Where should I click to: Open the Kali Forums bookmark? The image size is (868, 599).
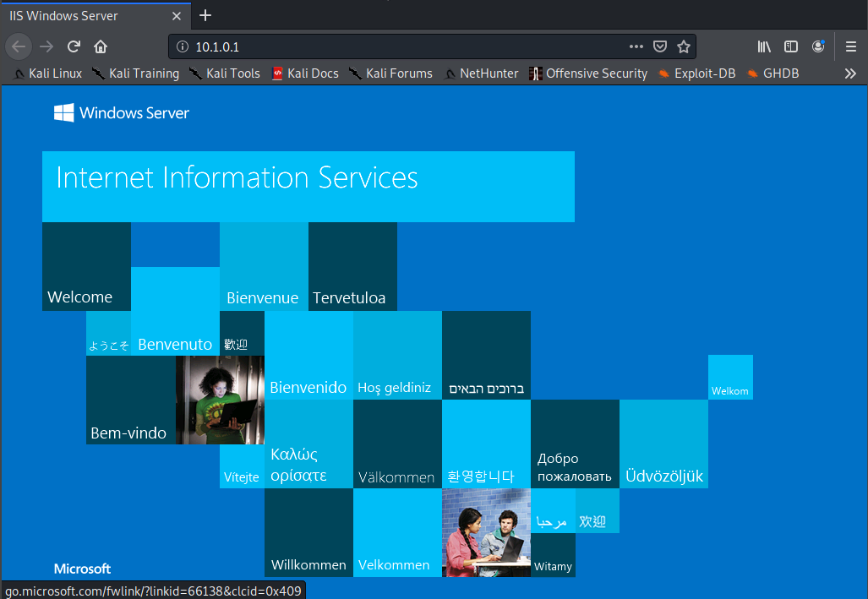coord(390,73)
